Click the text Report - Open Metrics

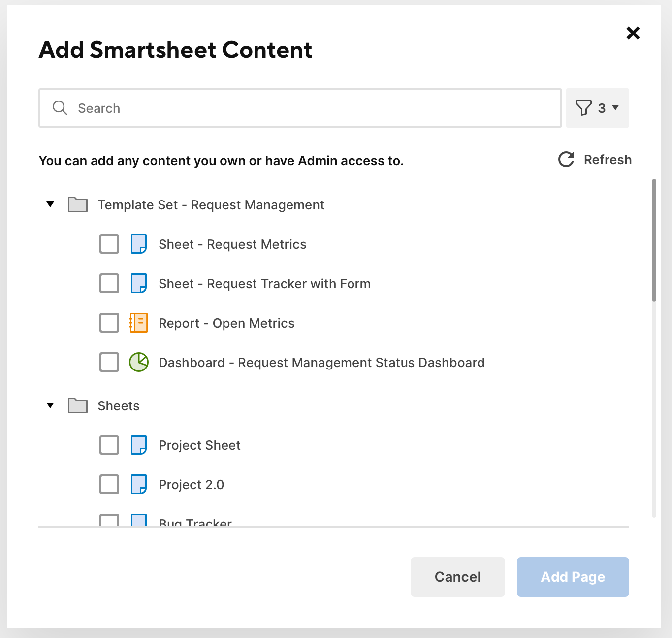tap(226, 323)
